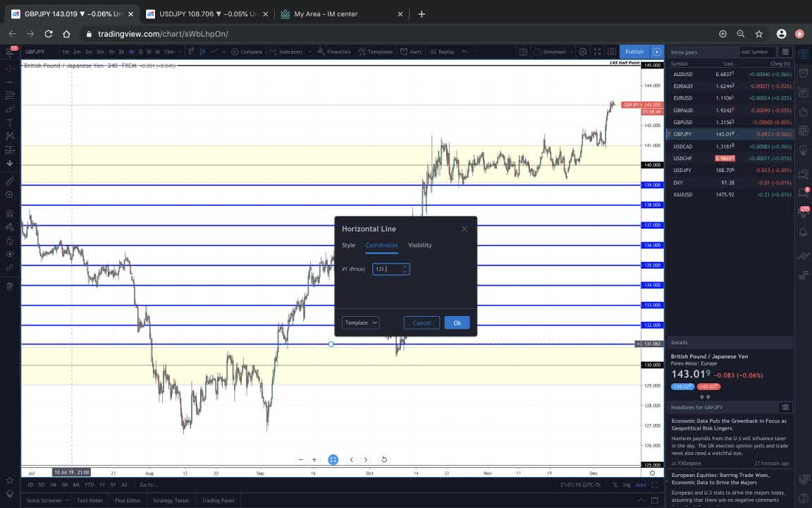
Task: Select the arrow icons tool
Action: [x=10, y=163]
